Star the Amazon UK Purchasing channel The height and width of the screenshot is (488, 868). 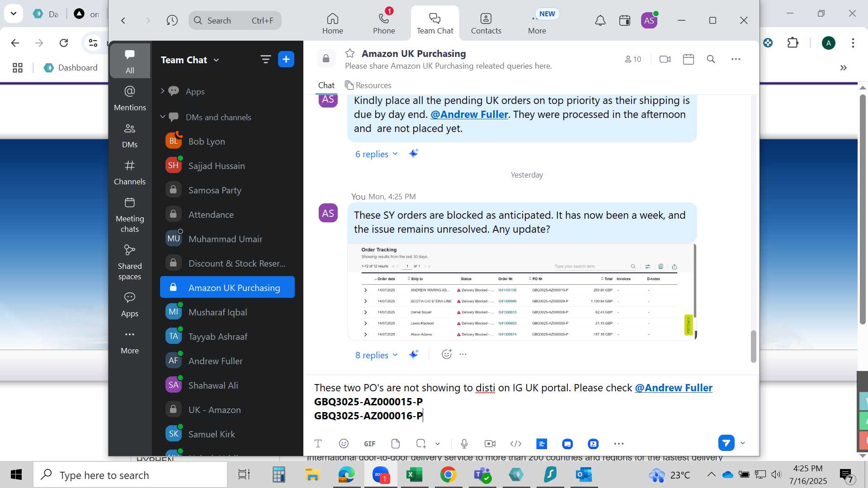tap(349, 53)
